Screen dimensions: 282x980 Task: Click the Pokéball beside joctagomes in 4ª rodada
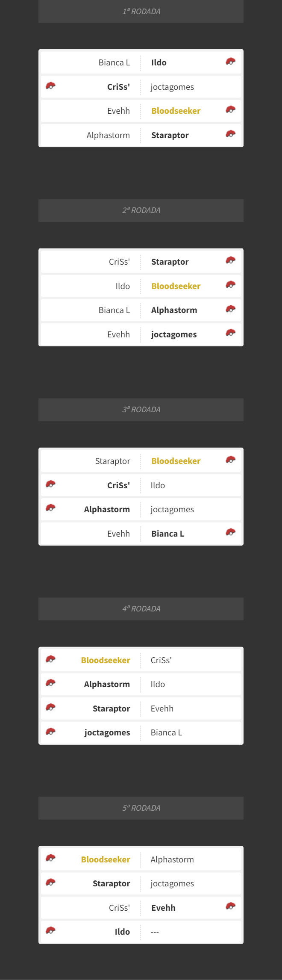tap(50, 732)
